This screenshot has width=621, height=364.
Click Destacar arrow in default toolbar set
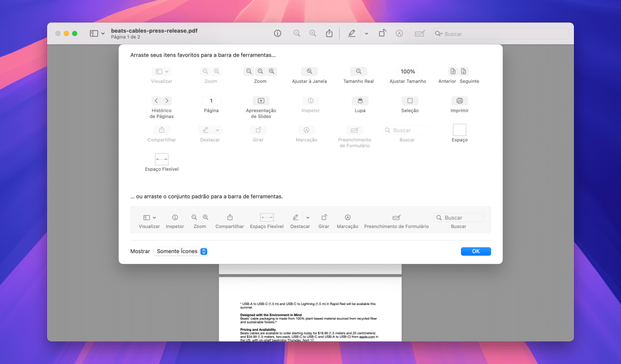[308, 217]
